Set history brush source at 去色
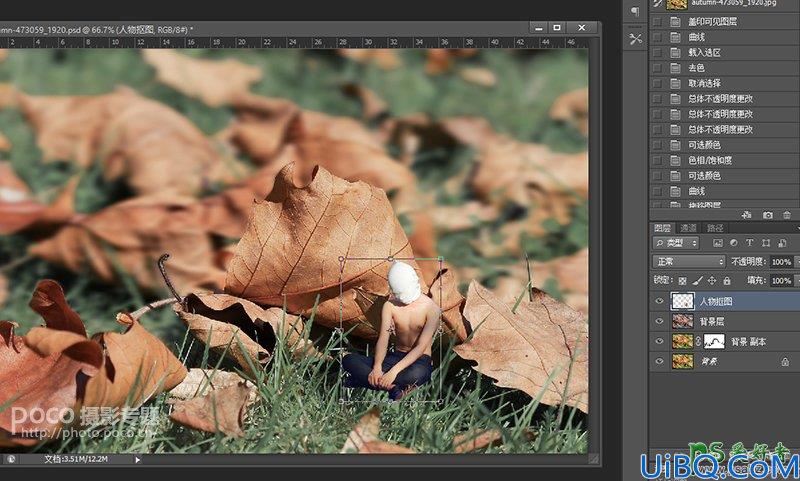The height and width of the screenshot is (481, 800). pos(657,68)
